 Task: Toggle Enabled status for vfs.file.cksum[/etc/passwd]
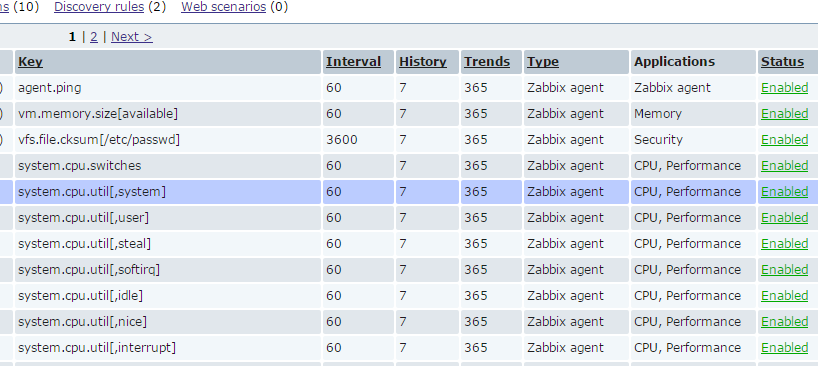coord(784,140)
